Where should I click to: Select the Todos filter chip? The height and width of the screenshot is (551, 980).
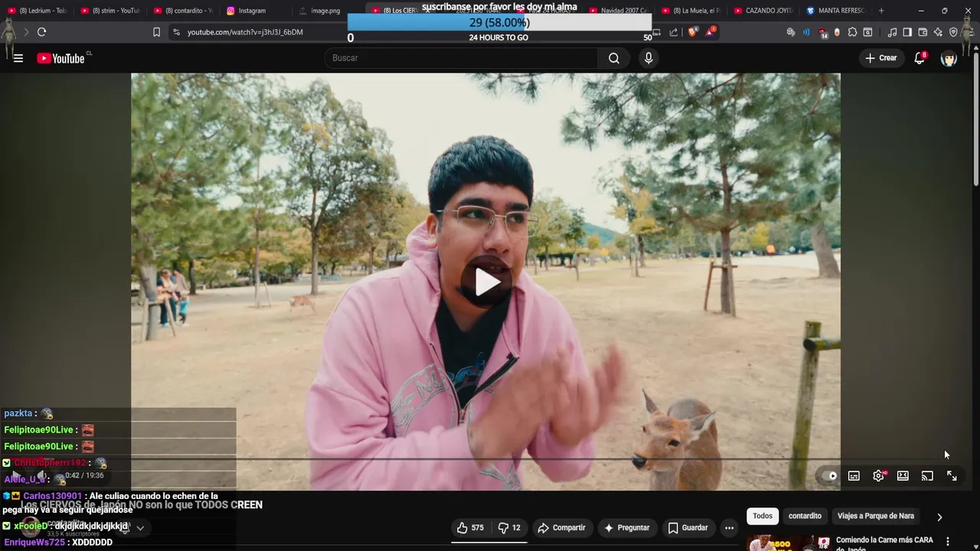click(763, 516)
